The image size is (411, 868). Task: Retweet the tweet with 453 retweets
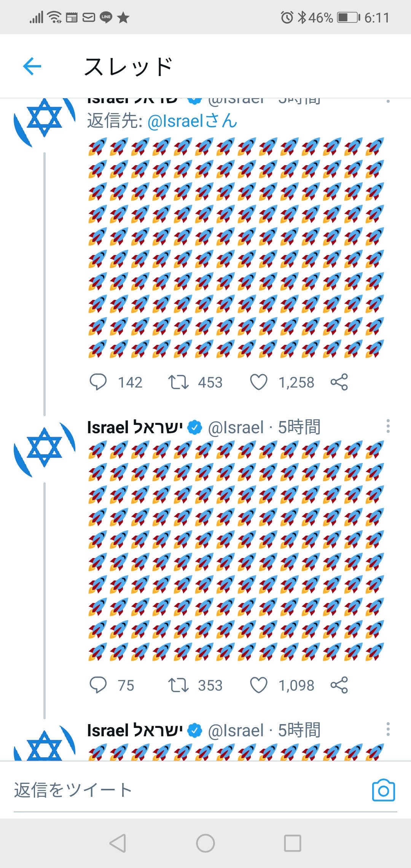coord(178,382)
